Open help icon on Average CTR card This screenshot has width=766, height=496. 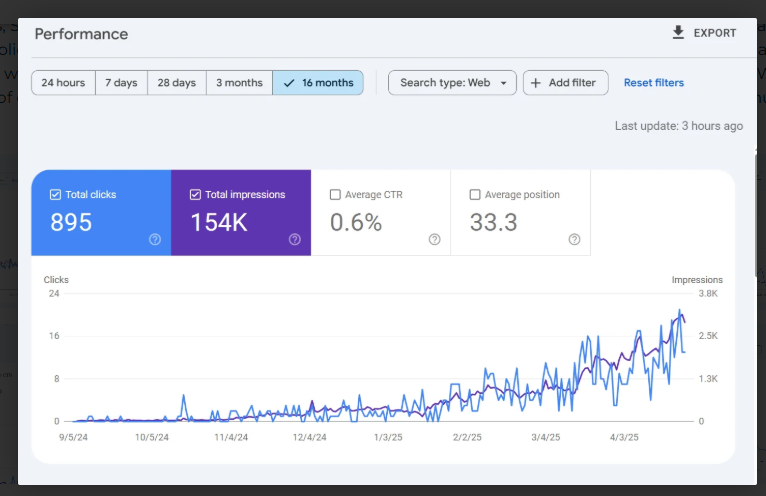pyautogui.click(x=434, y=239)
